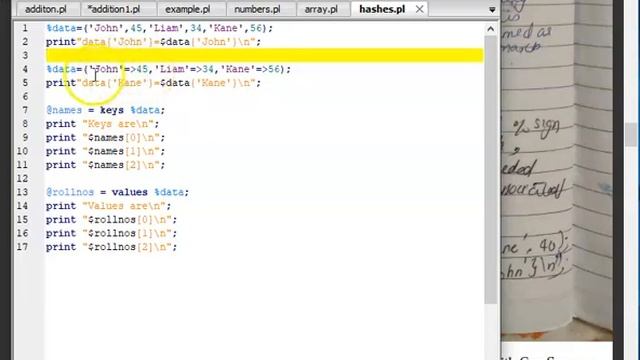Click '$names[0]' on line 9
This screenshot has height=360, width=640.
click(115, 138)
